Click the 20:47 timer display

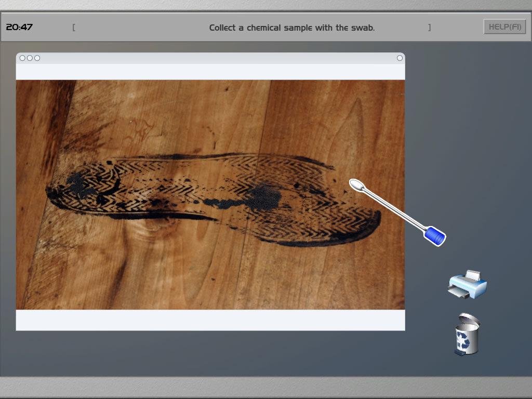point(19,27)
